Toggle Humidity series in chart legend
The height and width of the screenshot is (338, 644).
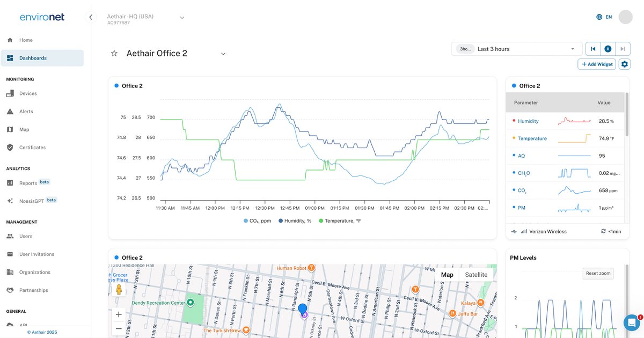[295, 221]
